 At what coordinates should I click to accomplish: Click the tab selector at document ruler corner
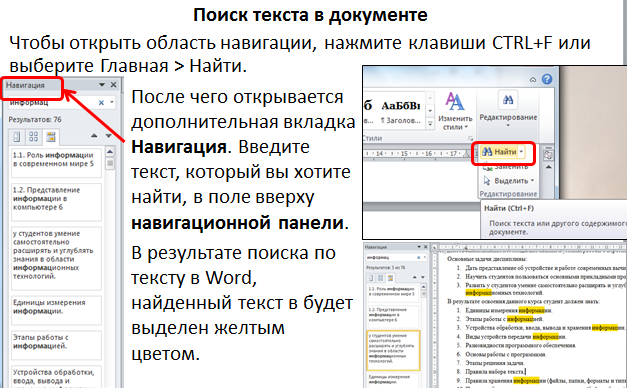point(435,247)
